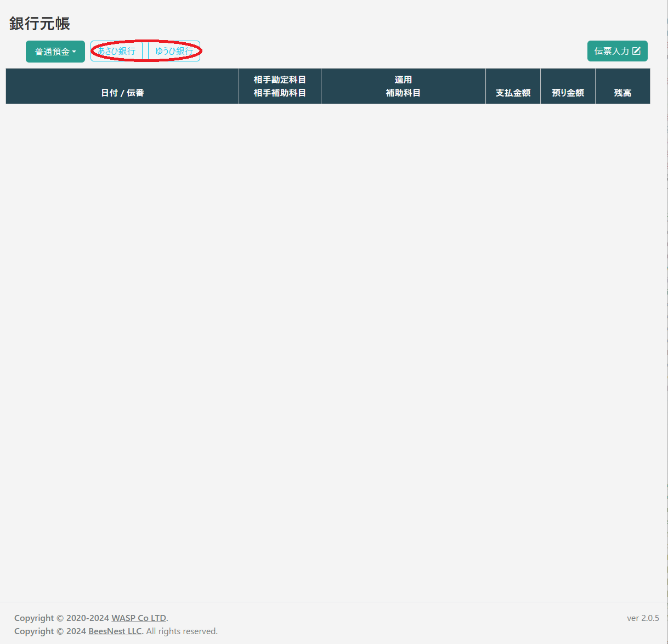Click the pencil edit icon in 伝票入力
Screen dimensions: 668x644
(x=636, y=51)
